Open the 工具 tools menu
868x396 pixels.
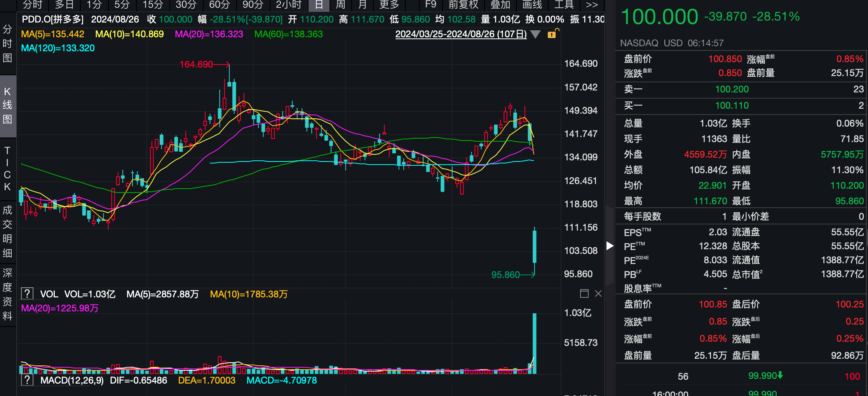(564, 5)
